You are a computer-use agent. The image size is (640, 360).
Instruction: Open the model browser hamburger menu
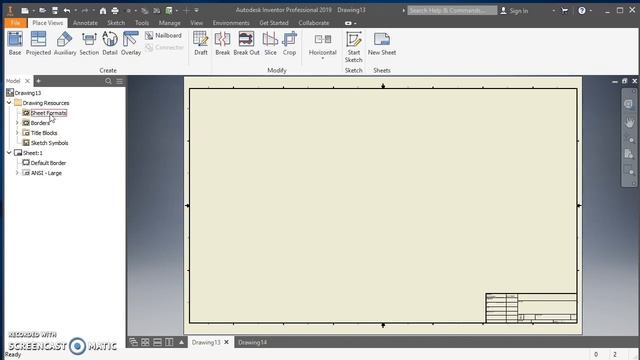pos(120,81)
